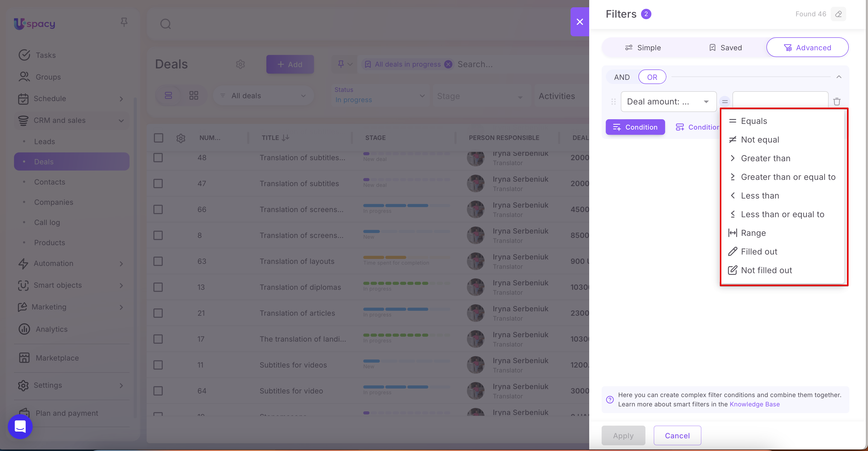The image size is (868, 451).
Task: Click the trash icon to delete condition
Action: pyautogui.click(x=837, y=101)
